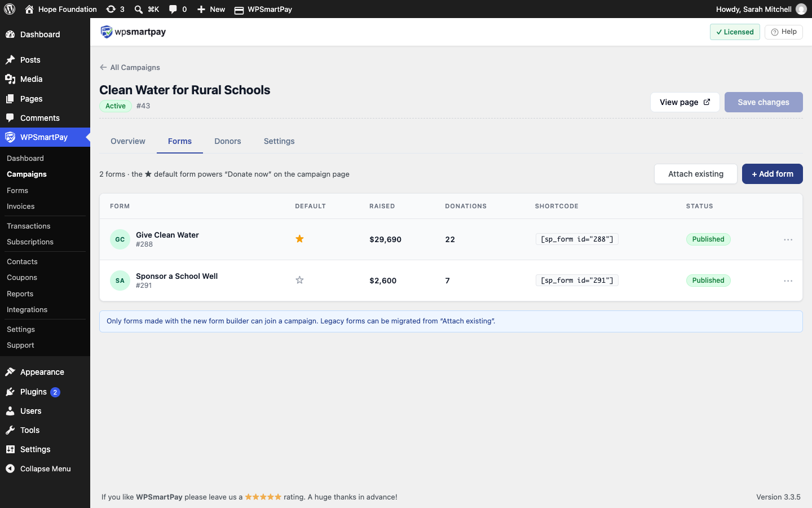Click the GC form avatar badge
The width and height of the screenshot is (812, 508).
coord(120,239)
